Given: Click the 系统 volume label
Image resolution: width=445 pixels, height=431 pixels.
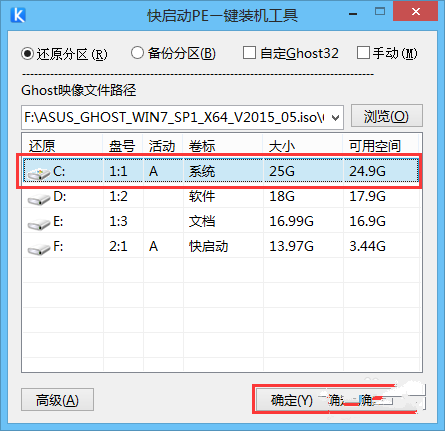Looking at the screenshot, I should coord(202,171).
